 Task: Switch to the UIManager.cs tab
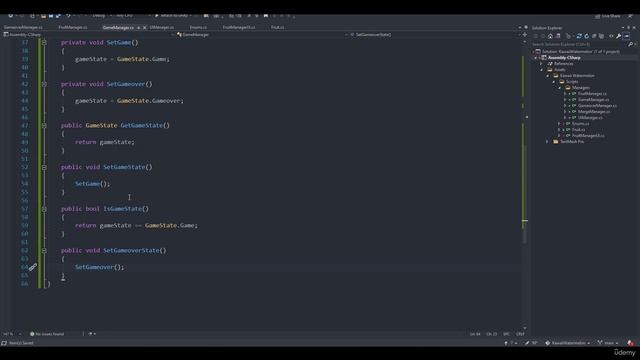(162, 27)
